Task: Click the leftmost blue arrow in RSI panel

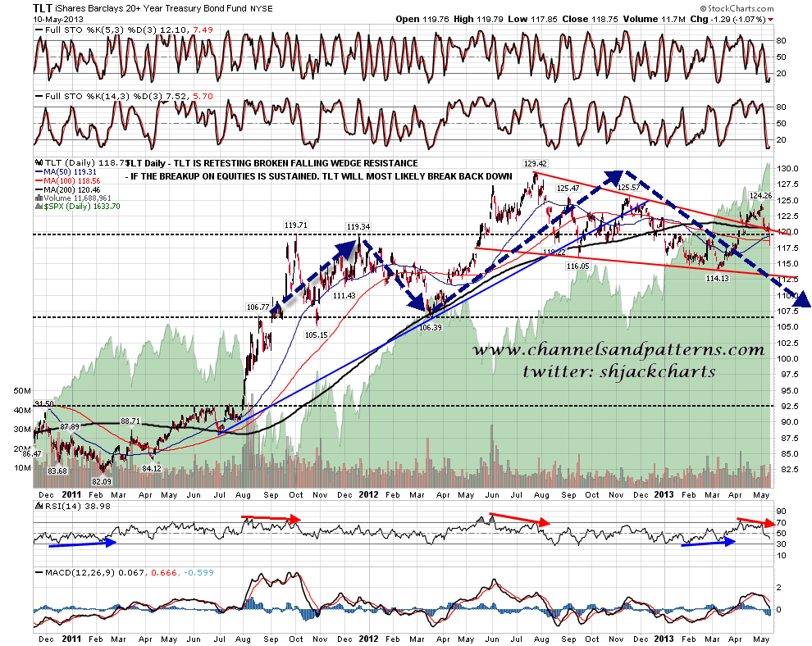Action: tap(110, 541)
